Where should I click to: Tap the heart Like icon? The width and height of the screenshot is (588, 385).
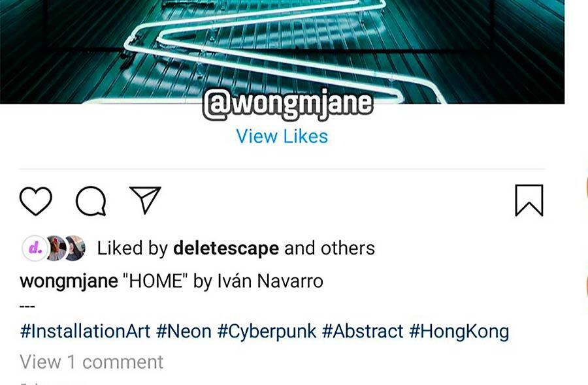(36, 201)
